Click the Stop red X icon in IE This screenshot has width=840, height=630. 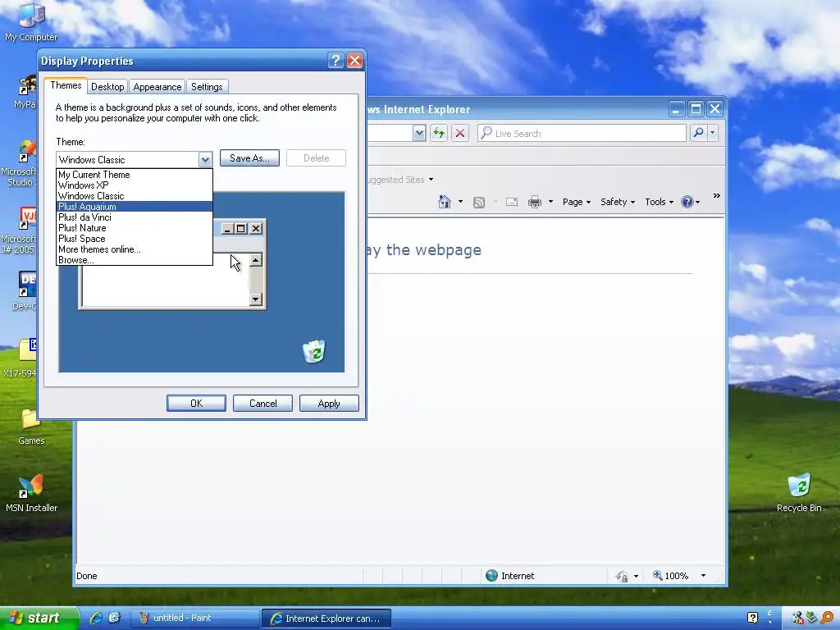pyautogui.click(x=459, y=133)
